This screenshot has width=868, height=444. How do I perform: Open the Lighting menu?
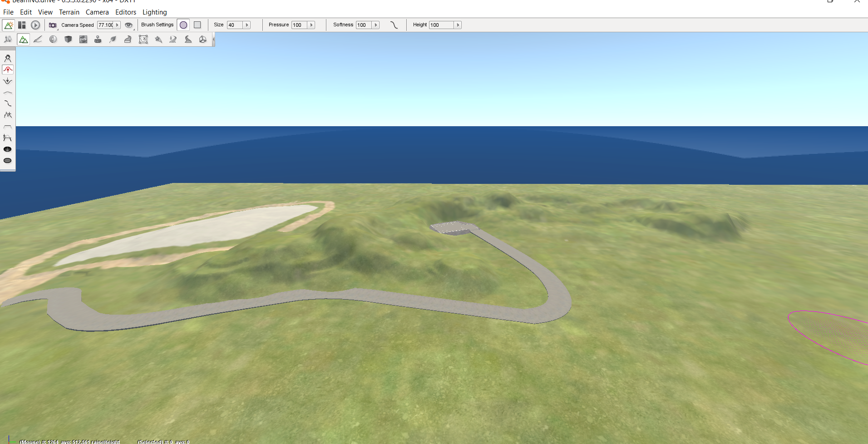(154, 12)
